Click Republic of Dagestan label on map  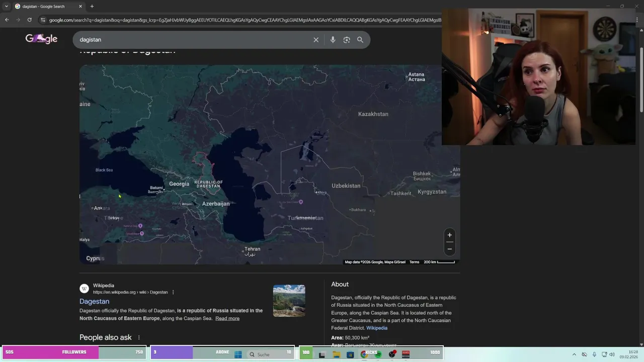coord(208,184)
